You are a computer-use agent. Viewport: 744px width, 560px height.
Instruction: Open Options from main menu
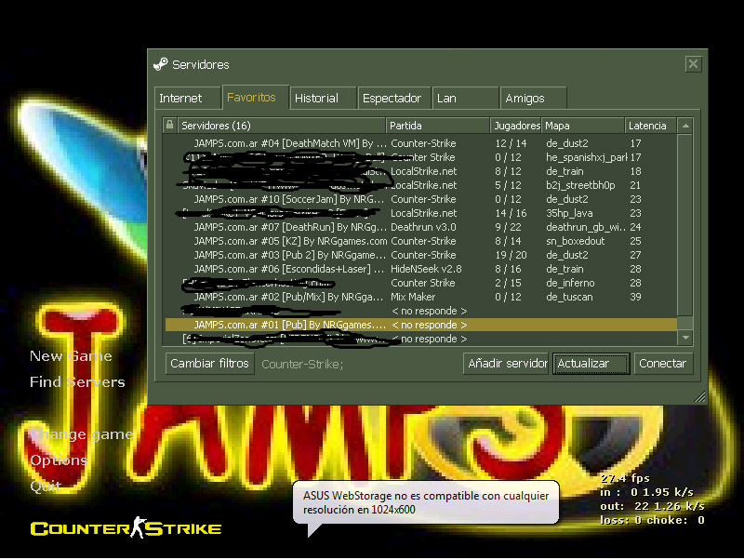(59, 460)
